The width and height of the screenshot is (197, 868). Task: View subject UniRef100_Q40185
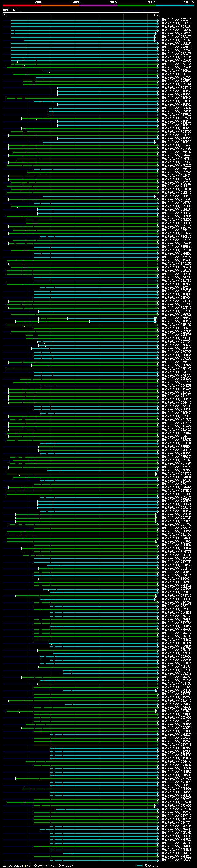click(177, 481)
